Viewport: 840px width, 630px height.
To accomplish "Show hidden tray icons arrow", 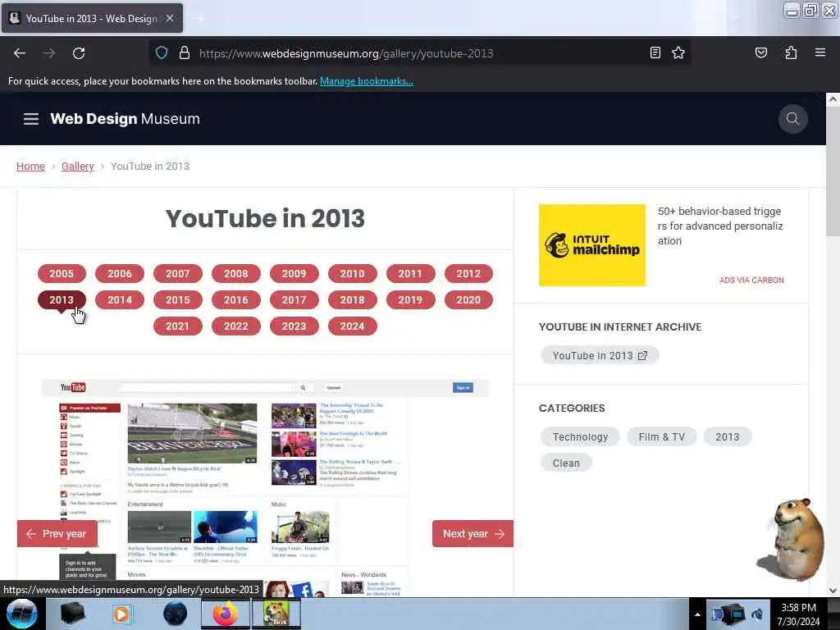I will tap(697, 614).
